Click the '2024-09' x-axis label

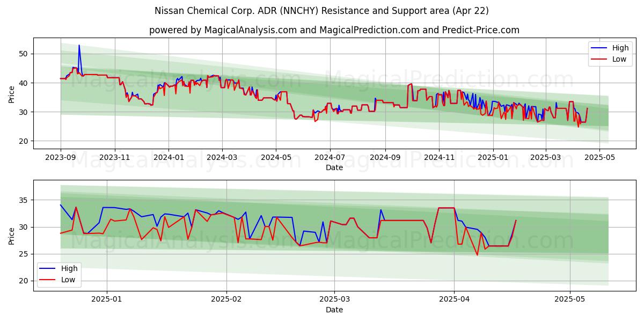384,158
